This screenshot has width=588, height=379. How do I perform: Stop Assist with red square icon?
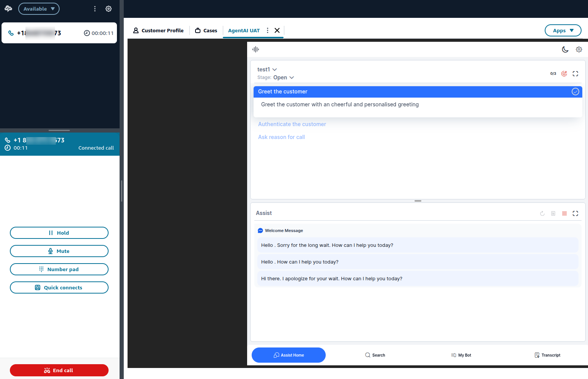pyautogui.click(x=564, y=213)
